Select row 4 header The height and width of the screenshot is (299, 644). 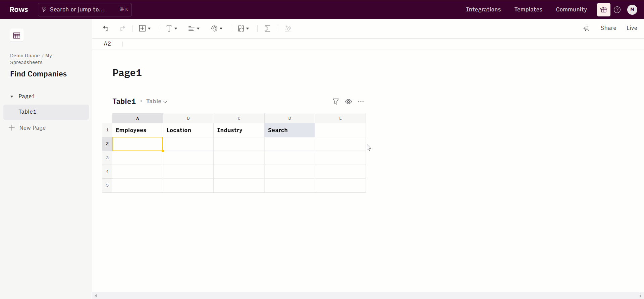point(107,172)
